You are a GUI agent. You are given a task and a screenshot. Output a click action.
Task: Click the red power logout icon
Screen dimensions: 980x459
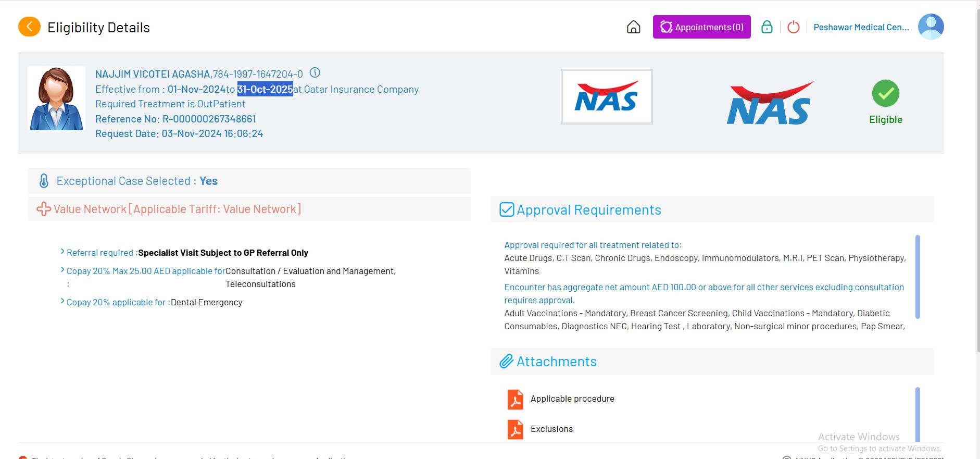[793, 27]
